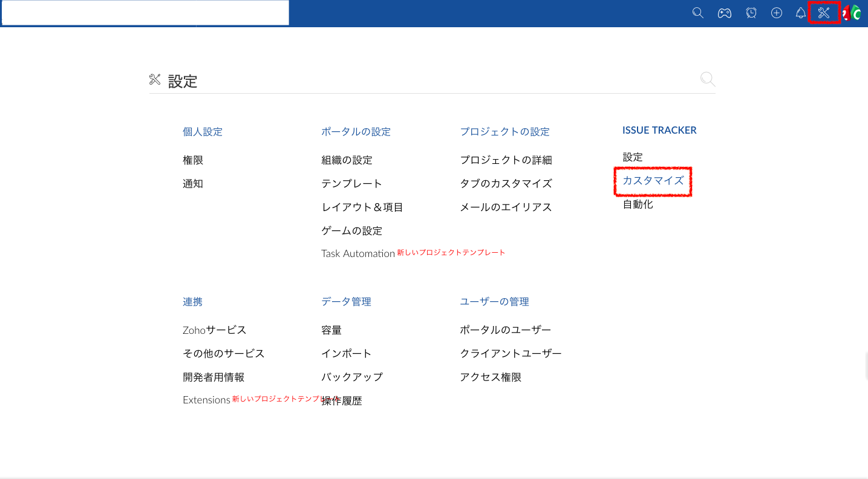Open テンプレート under portal settings

351,184
